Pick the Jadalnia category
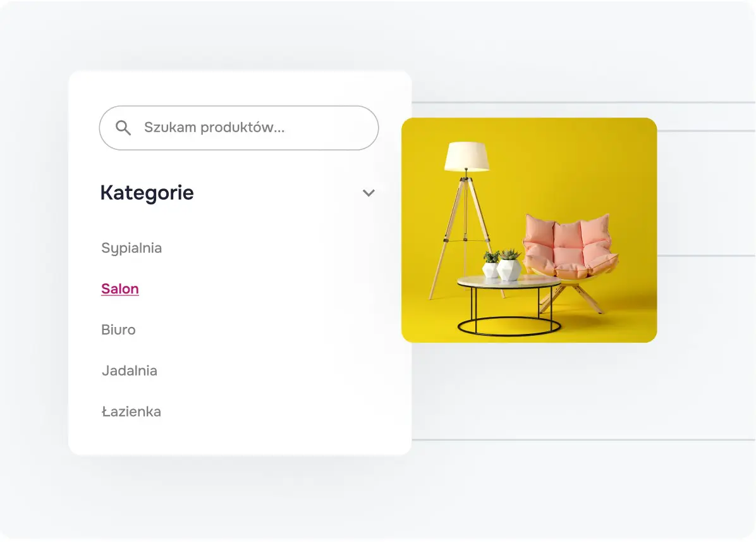Viewport: 756px width, 542px height. coord(130,371)
